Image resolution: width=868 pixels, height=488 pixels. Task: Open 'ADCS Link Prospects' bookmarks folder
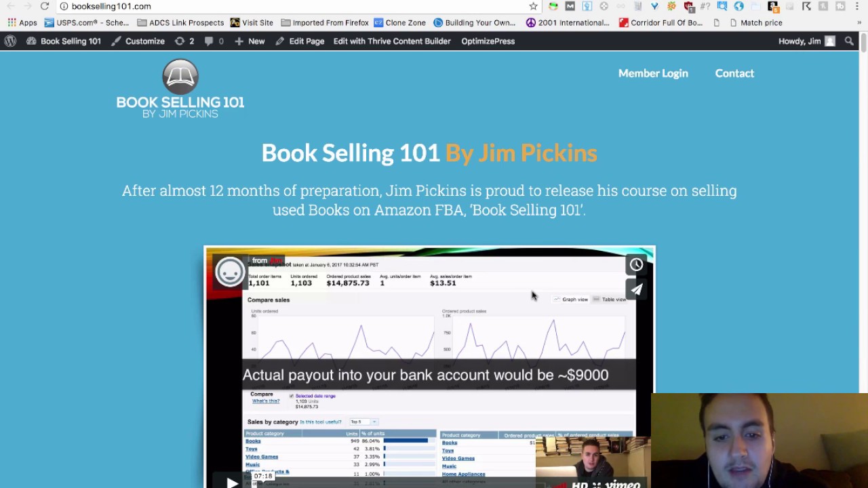tap(180, 22)
